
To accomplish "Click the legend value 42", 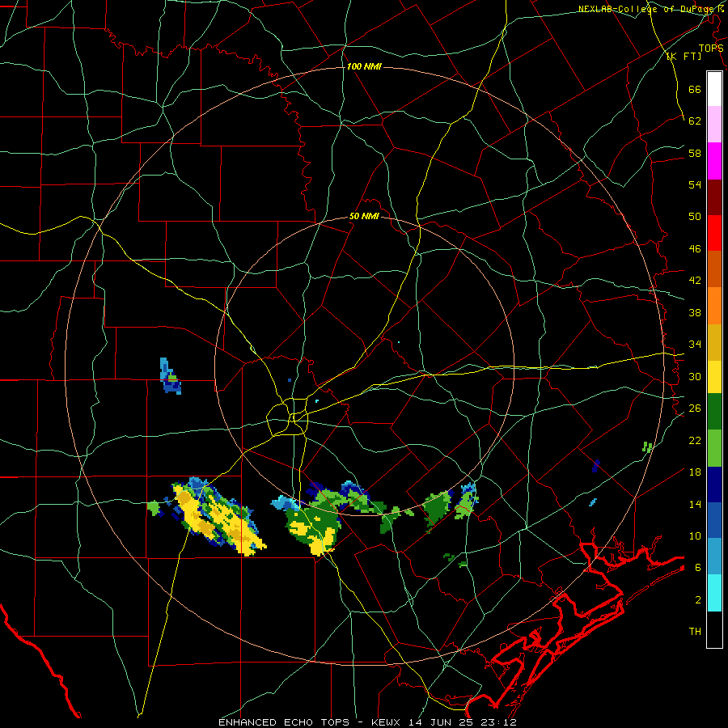I will tap(695, 281).
